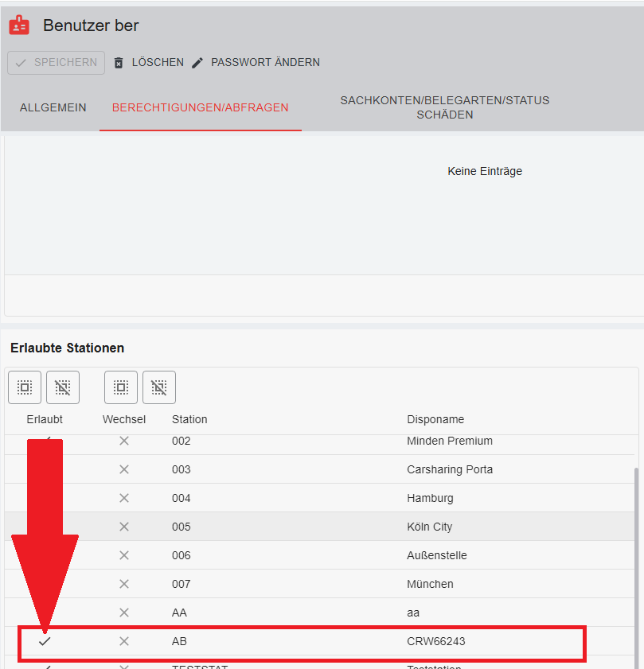Image resolution: width=644 pixels, height=669 pixels.
Task: Click the checkmark icon on Speichern
Action: point(21,63)
